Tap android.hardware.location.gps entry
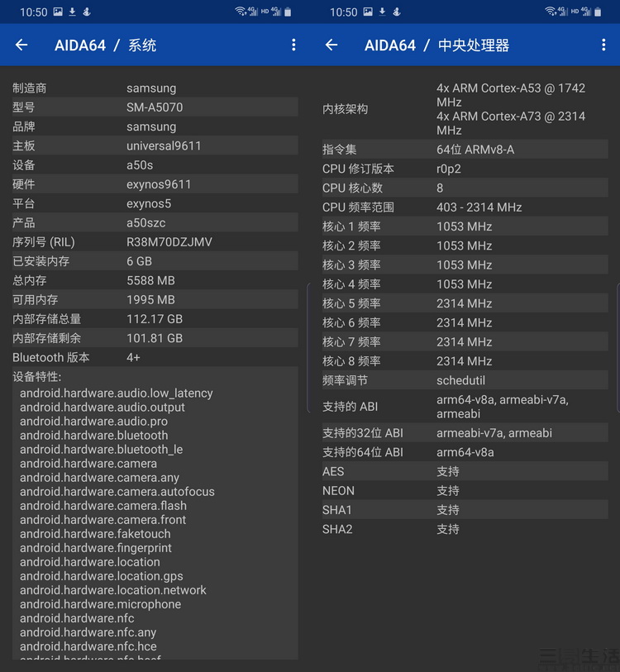The image size is (620, 672). (101, 576)
